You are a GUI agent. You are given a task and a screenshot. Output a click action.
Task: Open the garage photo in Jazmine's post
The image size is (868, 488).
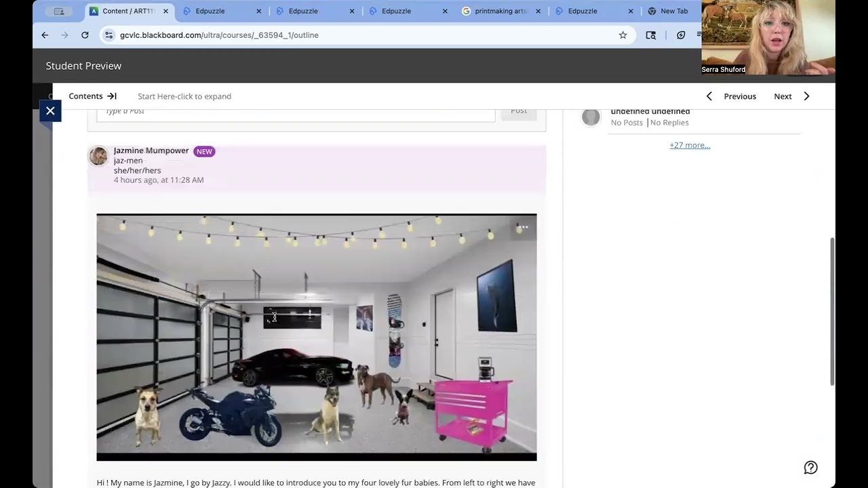coord(317,338)
